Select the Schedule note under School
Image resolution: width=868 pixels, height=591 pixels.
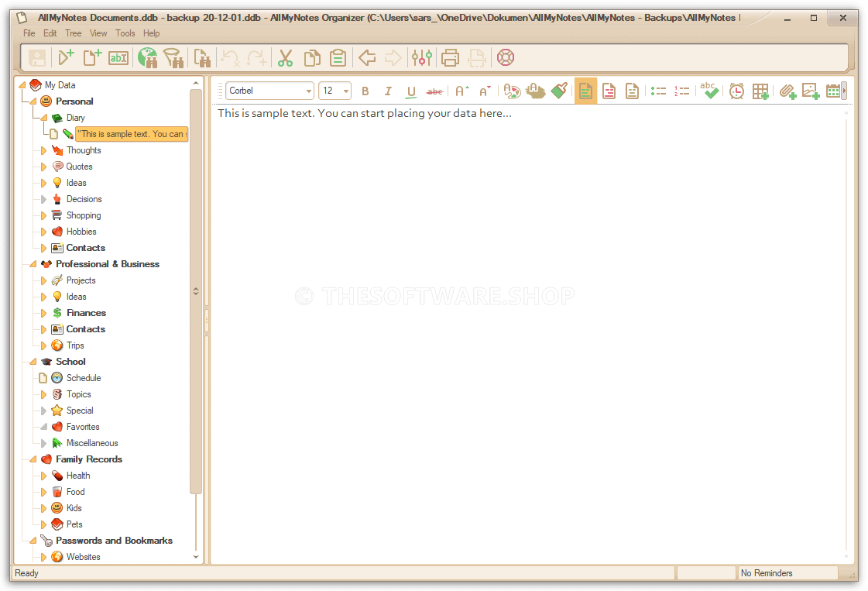pyautogui.click(x=84, y=378)
